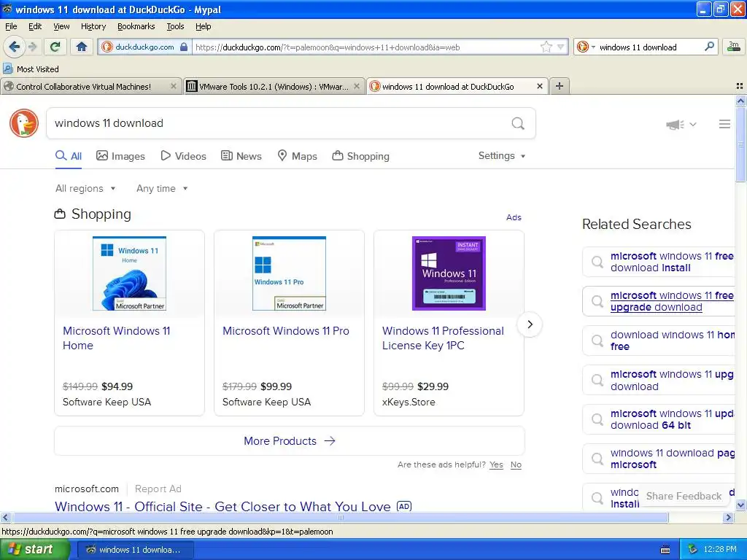The image size is (747, 560).
Task: Click the Forward navigation arrow
Action: point(32,47)
